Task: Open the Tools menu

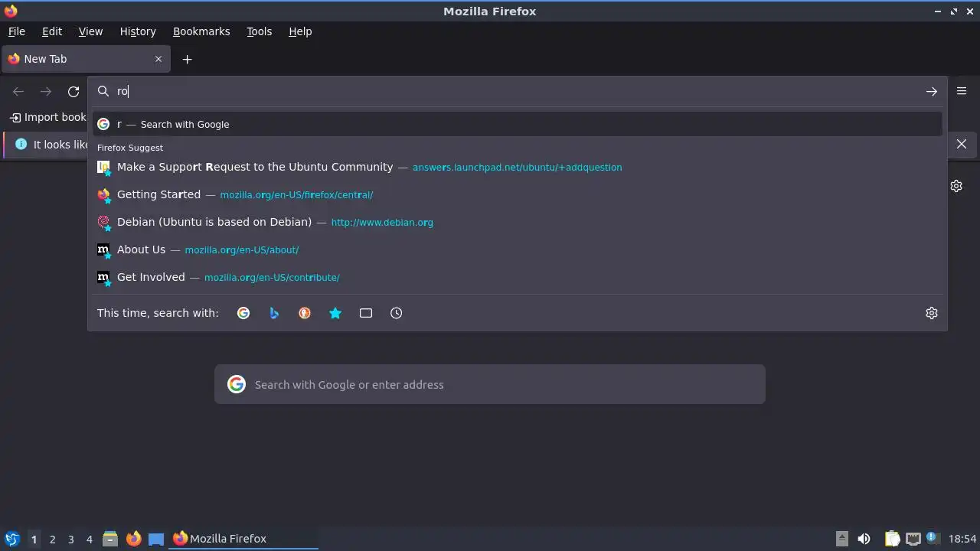Action: pos(260,31)
